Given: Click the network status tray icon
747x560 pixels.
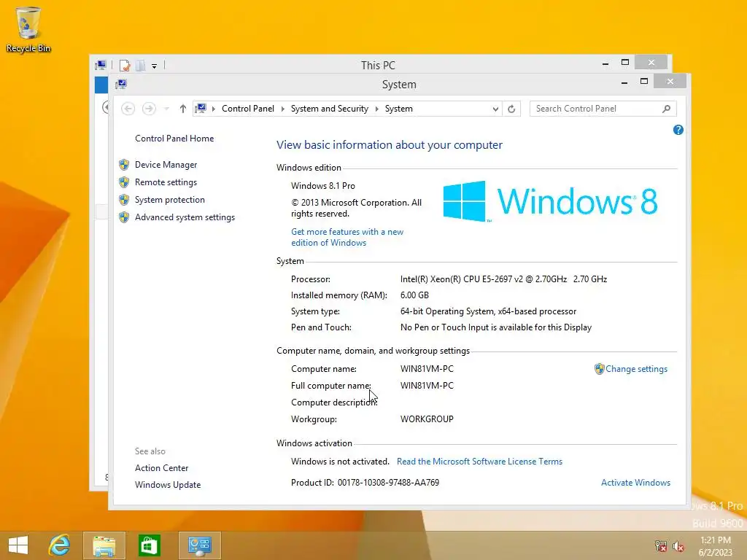Looking at the screenshot, I should [661, 546].
